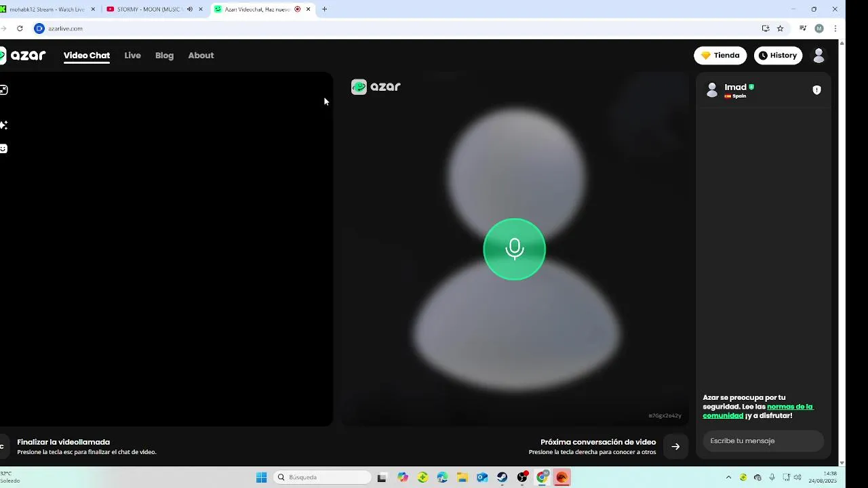Image resolution: width=868 pixels, height=488 pixels.
Task: Open the smiley face icon in left sidebar
Action: pyautogui.click(x=3, y=148)
